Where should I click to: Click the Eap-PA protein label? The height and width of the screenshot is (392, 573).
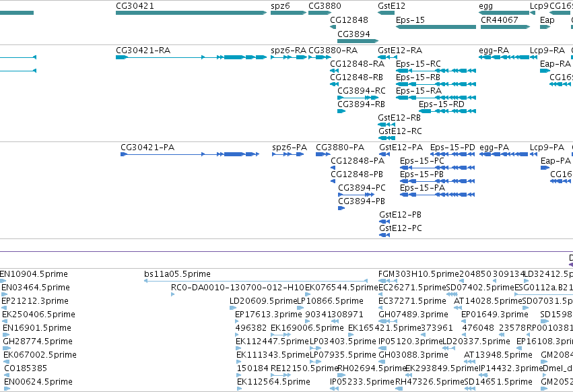click(x=555, y=161)
